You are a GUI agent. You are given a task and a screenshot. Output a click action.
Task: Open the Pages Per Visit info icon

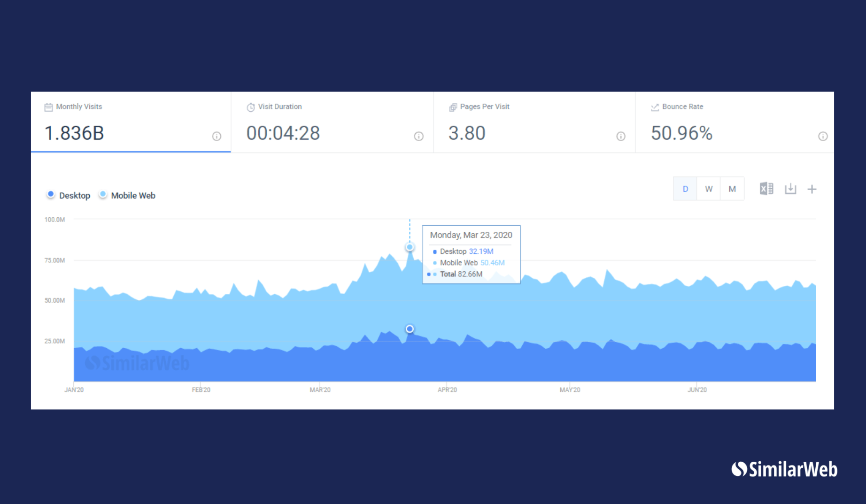click(621, 136)
